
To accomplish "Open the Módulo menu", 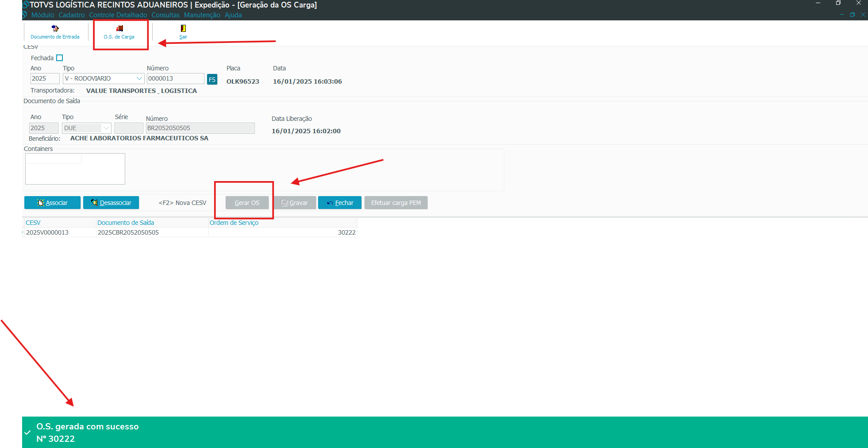I will [43, 15].
